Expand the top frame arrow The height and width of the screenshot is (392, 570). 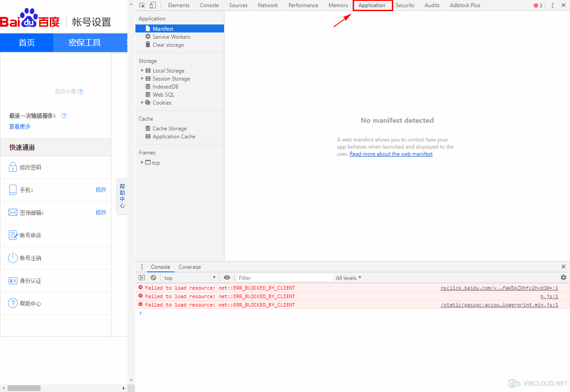click(142, 162)
